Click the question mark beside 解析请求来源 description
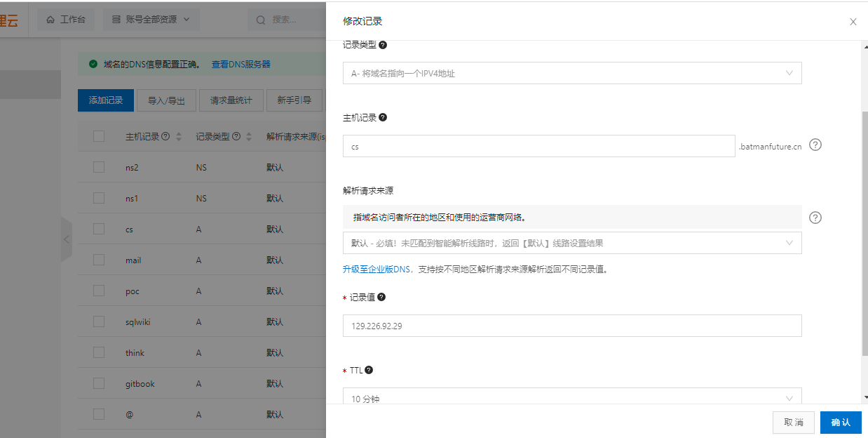This screenshot has width=868, height=438. (x=815, y=218)
